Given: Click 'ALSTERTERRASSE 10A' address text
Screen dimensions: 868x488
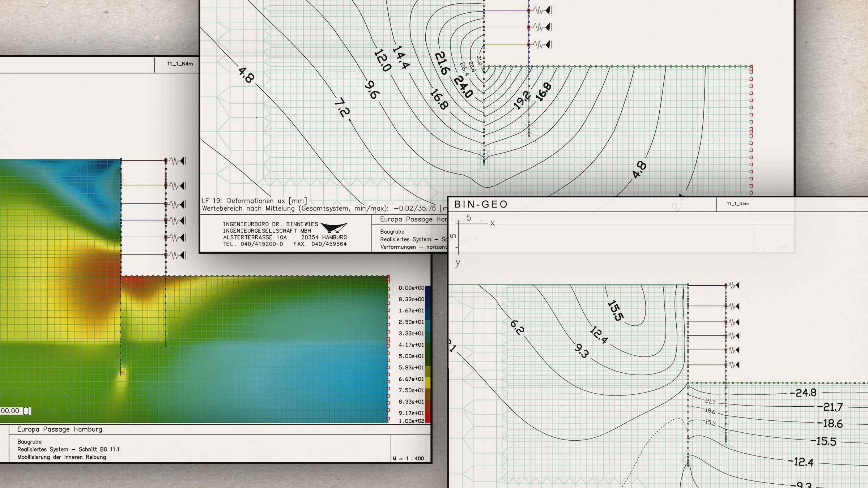Looking at the screenshot, I should pyautogui.click(x=255, y=237).
